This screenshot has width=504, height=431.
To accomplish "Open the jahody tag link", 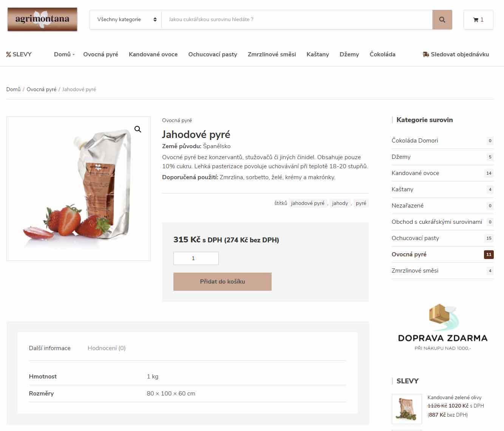I will coord(340,203).
